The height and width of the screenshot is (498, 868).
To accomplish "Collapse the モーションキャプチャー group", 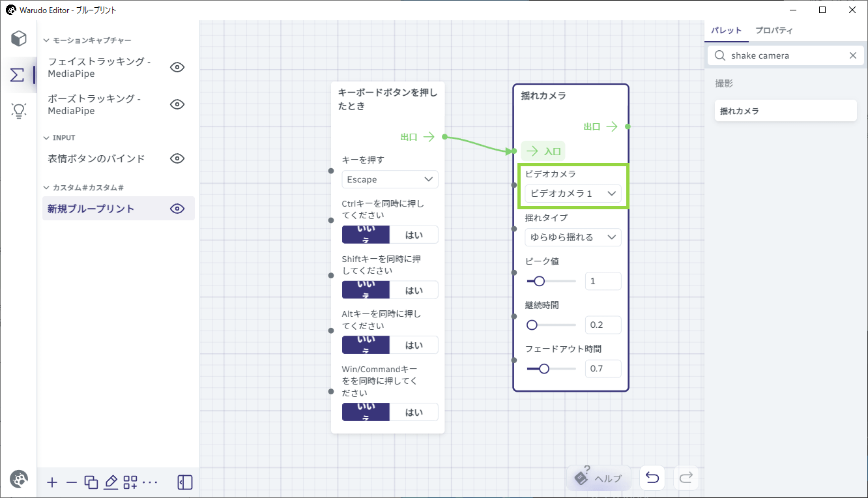I will pos(46,40).
